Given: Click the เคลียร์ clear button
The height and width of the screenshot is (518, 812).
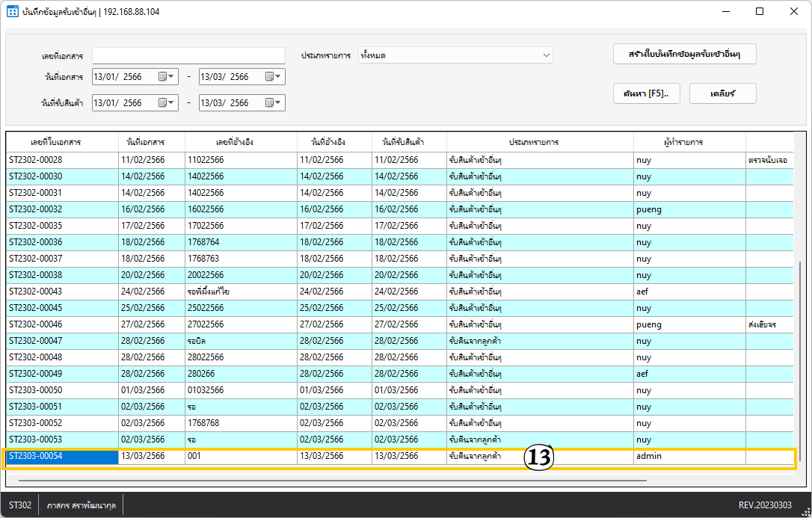Looking at the screenshot, I should [722, 93].
